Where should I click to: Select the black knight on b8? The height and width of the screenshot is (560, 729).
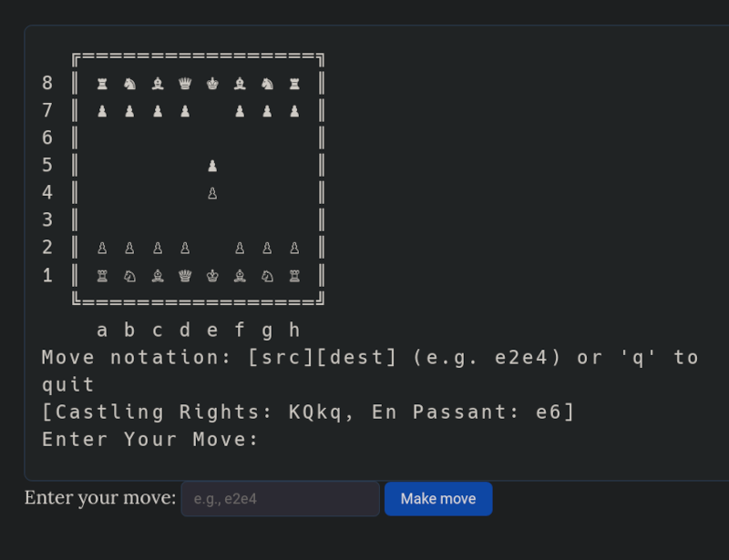tap(129, 84)
